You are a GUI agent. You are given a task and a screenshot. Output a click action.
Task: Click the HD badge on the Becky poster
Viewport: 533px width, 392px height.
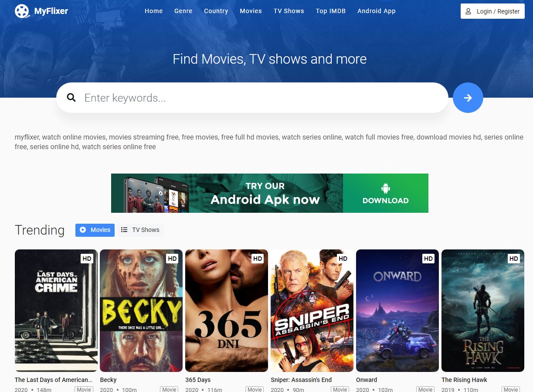coord(172,259)
